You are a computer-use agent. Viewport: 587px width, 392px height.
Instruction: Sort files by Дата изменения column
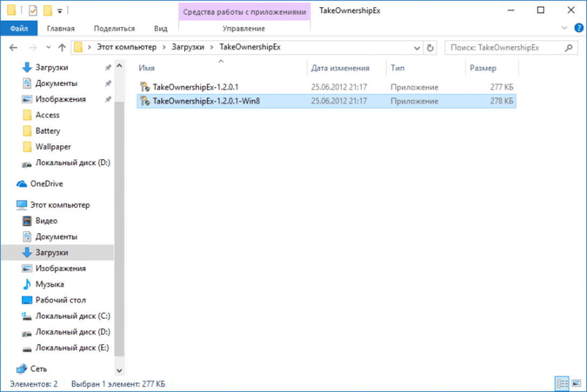coord(340,68)
